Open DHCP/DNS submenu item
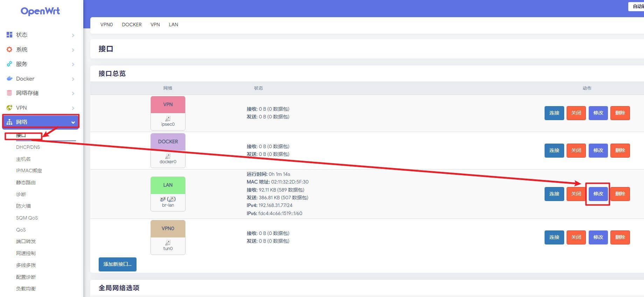The image size is (644, 297). (x=28, y=147)
